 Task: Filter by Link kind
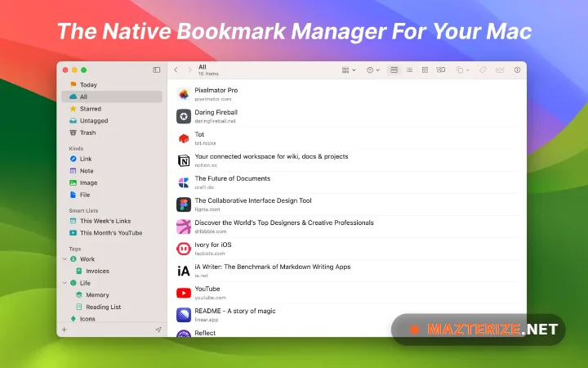click(112, 159)
